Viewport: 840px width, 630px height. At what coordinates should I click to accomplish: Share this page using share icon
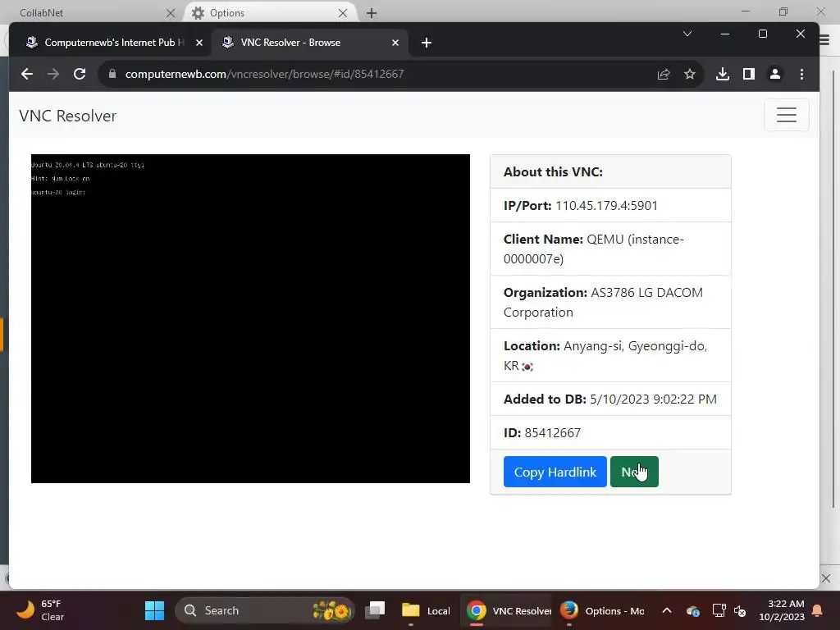(x=663, y=74)
